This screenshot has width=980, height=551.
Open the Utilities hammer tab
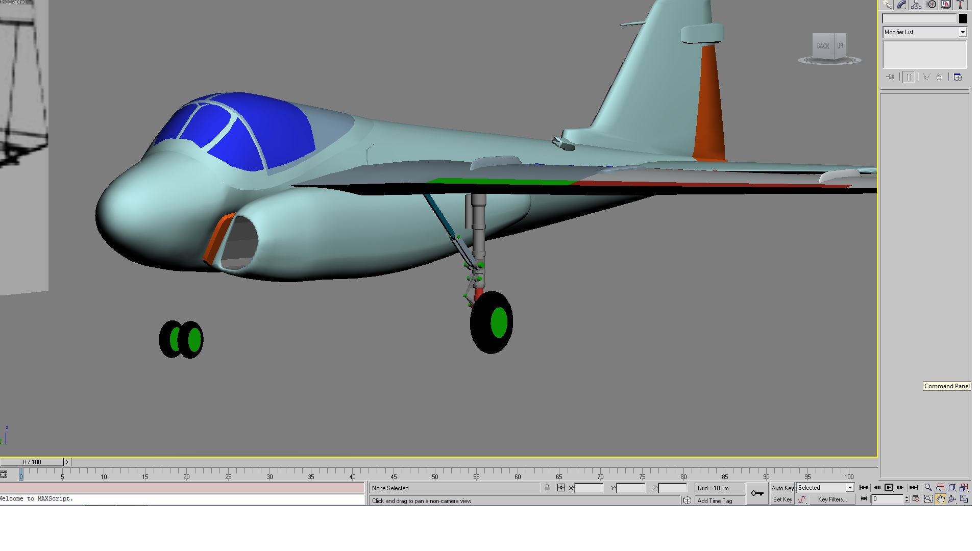click(x=961, y=5)
